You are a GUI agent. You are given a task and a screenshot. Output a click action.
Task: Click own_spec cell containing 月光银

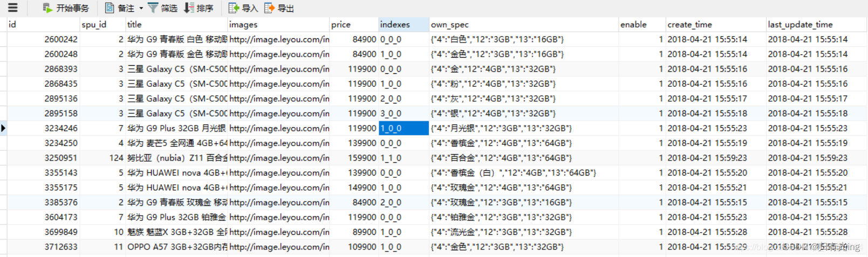pyautogui.click(x=524, y=128)
